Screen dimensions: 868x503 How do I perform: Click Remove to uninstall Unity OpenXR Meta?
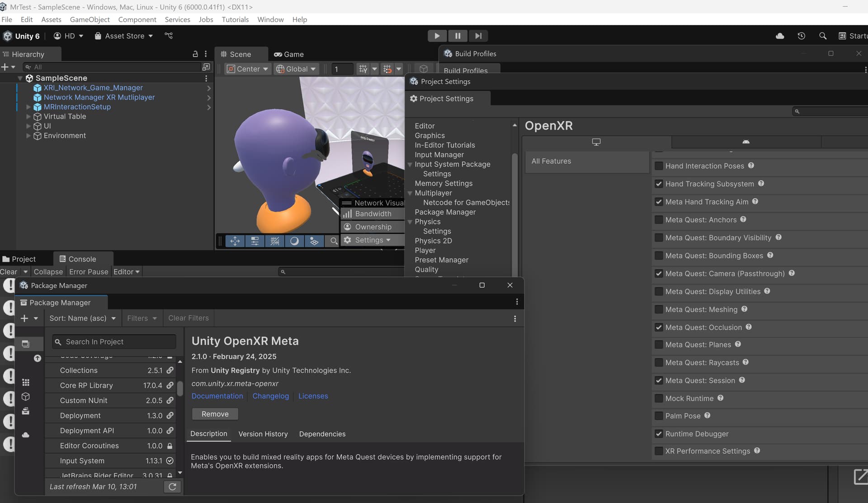(x=215, y=414)
